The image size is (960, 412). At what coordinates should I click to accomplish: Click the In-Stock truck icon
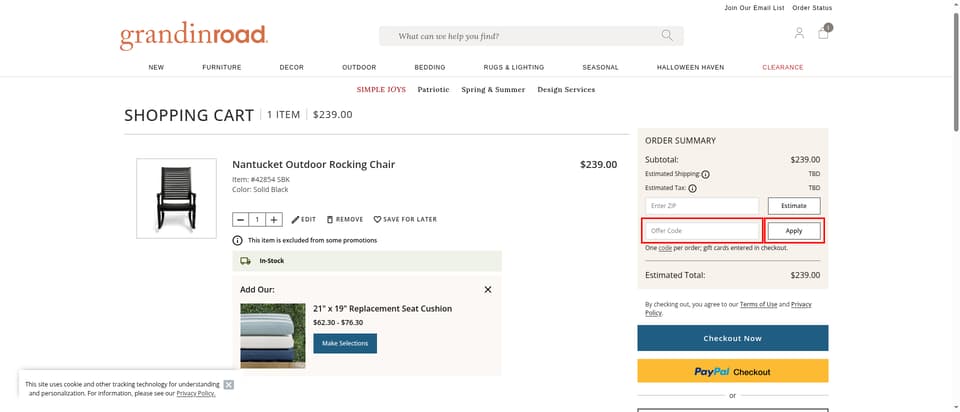coord(246,261)
